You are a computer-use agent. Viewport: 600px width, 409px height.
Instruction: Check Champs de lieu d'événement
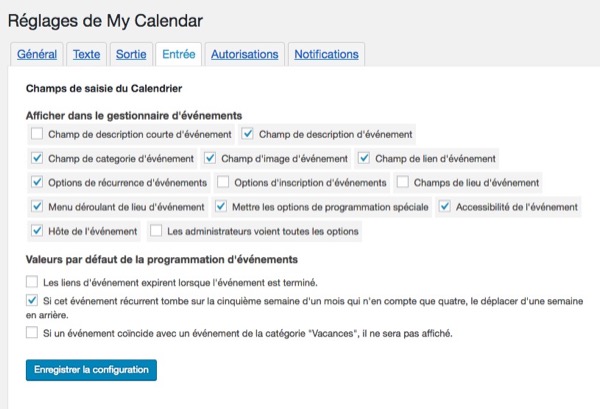click(402, 182)
